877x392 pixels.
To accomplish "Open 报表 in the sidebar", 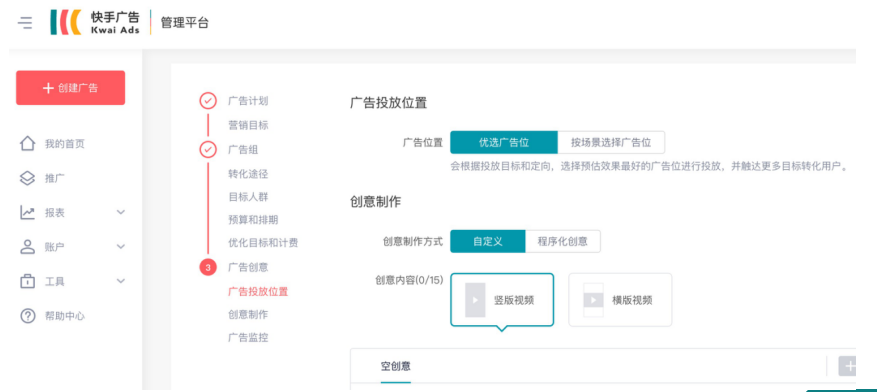I will (55, 212).
